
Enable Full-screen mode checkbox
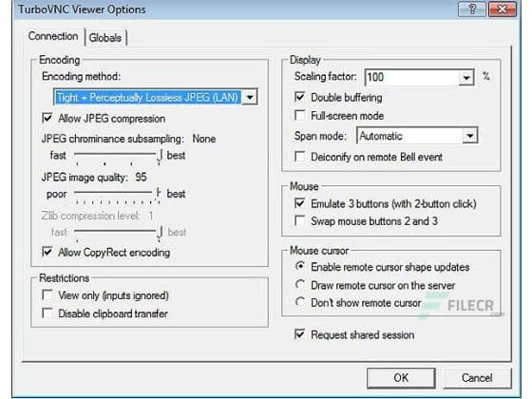[x=300, y=115]
